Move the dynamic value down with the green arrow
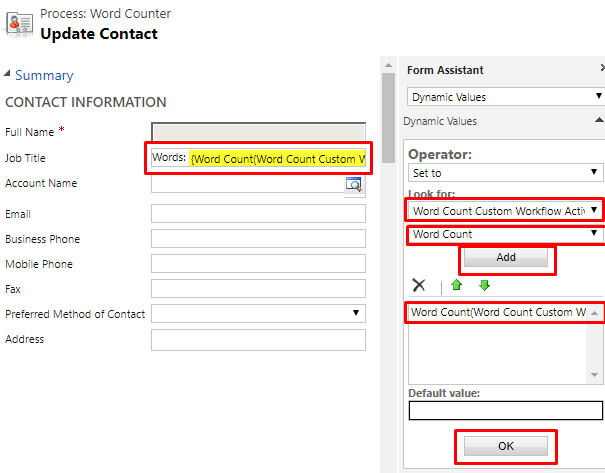The image size is (605, 473). (x=484, y=285)
